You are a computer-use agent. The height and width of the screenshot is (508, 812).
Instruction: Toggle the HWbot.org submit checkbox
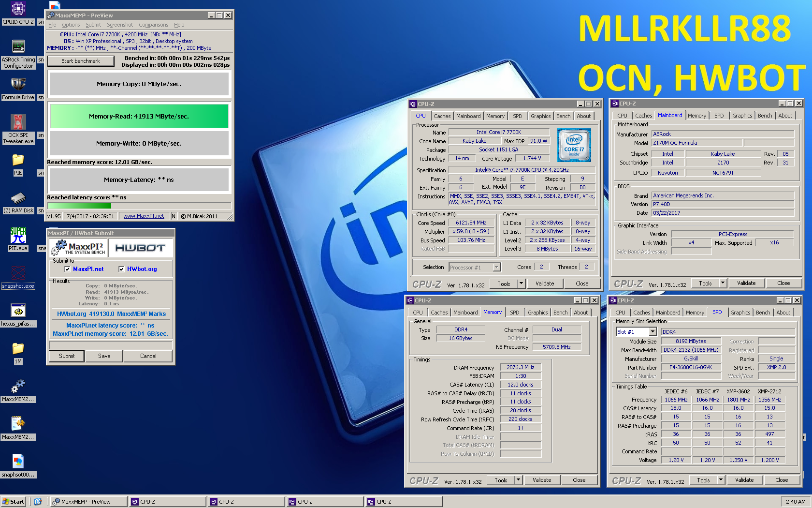[121, 269]
